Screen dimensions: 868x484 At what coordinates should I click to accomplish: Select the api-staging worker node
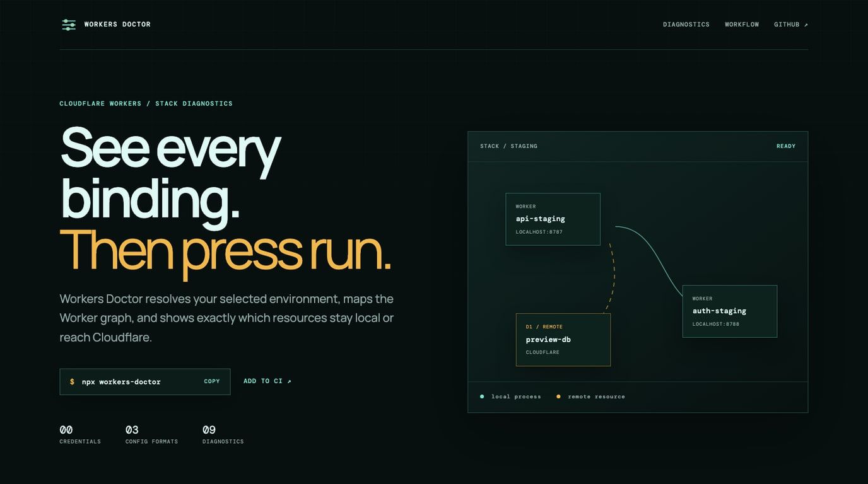coord(553,219)
